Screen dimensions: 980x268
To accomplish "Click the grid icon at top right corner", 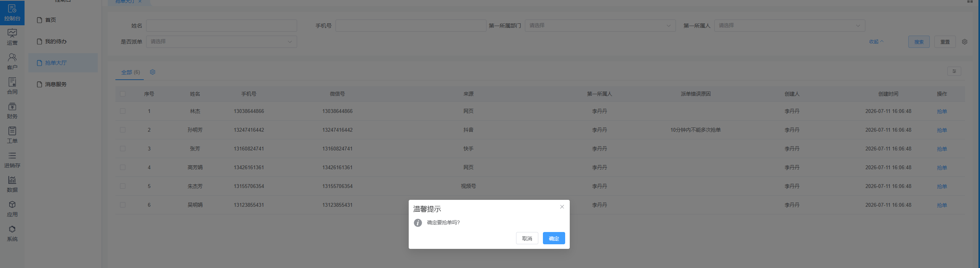I will coord(970,2).
